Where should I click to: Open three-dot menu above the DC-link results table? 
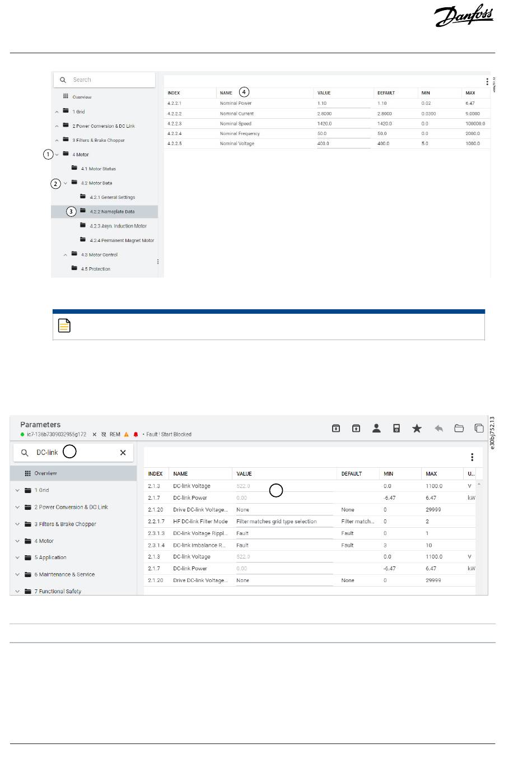[472, 457]
